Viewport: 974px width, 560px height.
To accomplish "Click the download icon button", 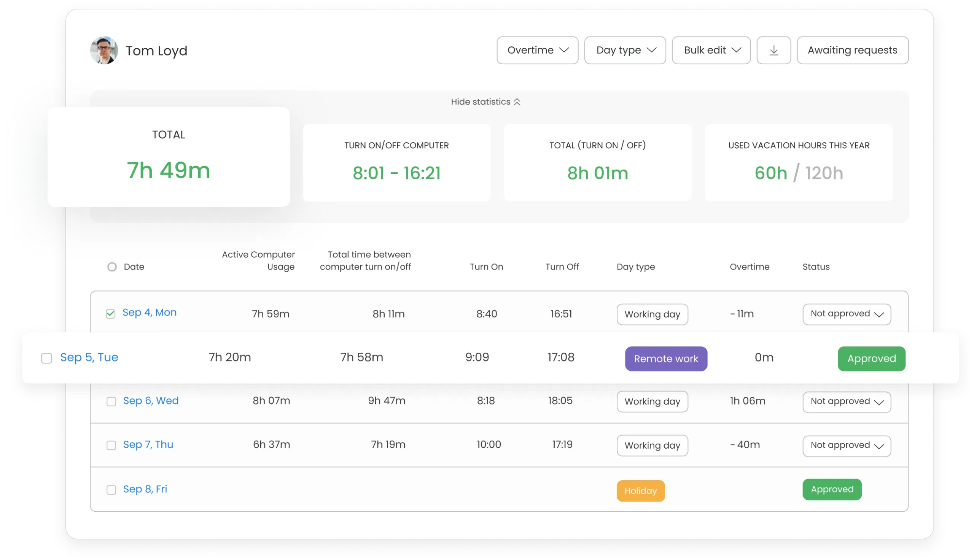I will pos(773,50).
